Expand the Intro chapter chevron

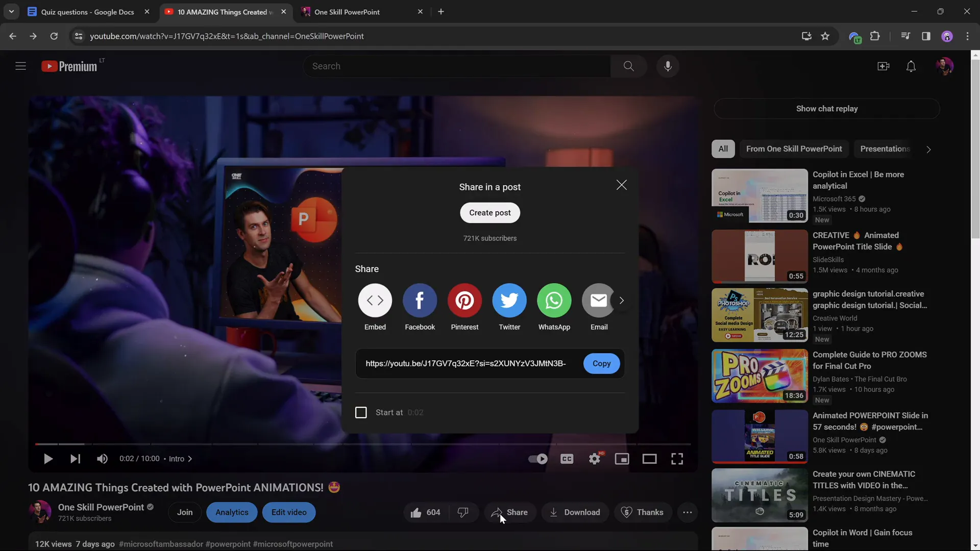click(190, 459)
